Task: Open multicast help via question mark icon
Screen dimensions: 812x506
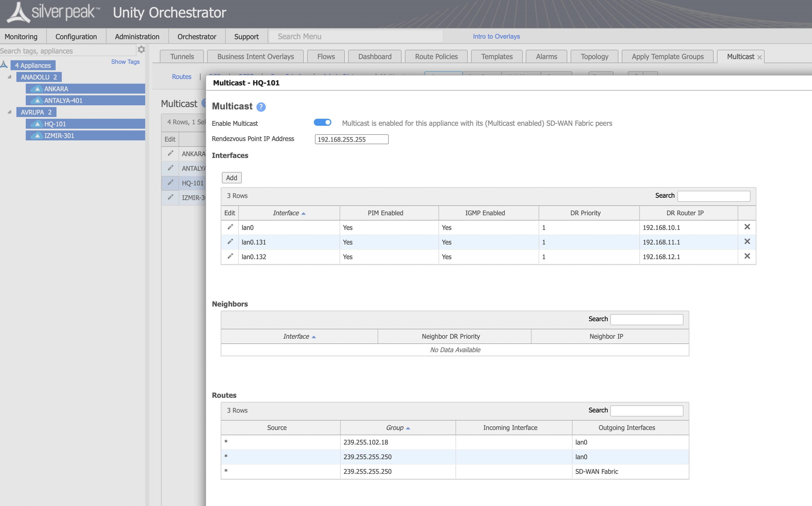Action: pyautogui.click(x=261, y=107)
